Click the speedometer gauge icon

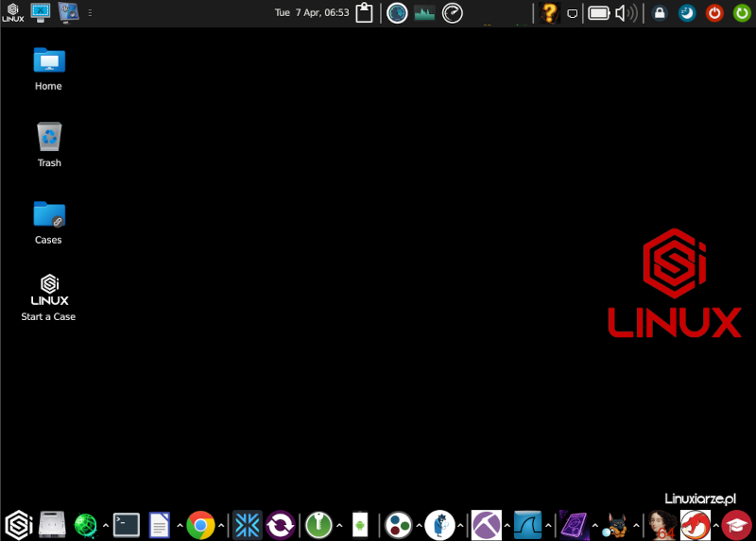453,13
